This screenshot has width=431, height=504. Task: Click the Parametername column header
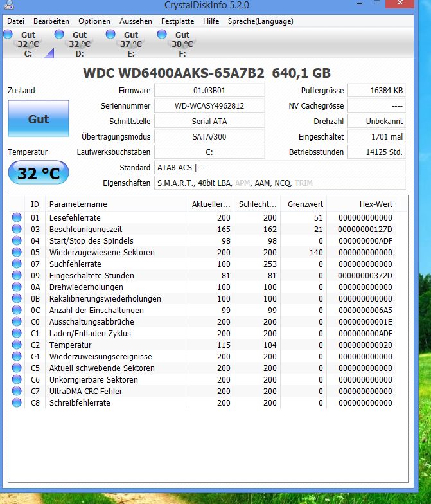tap(117, 204)
